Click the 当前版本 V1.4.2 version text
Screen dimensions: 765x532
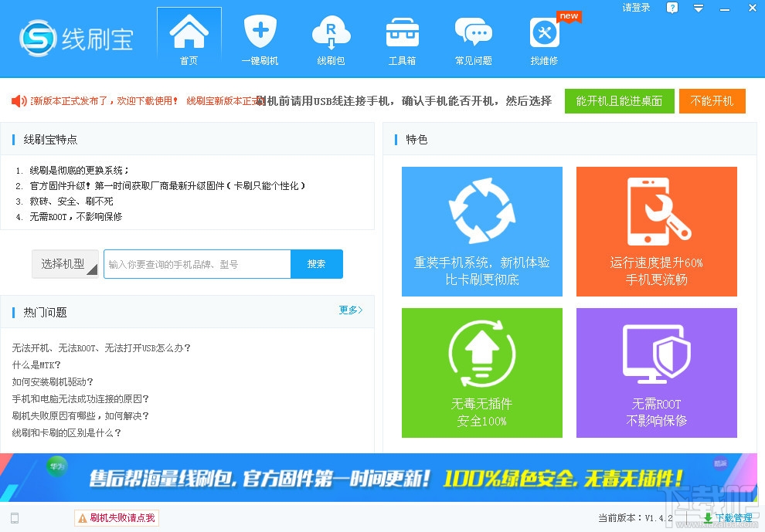point(636,518)
